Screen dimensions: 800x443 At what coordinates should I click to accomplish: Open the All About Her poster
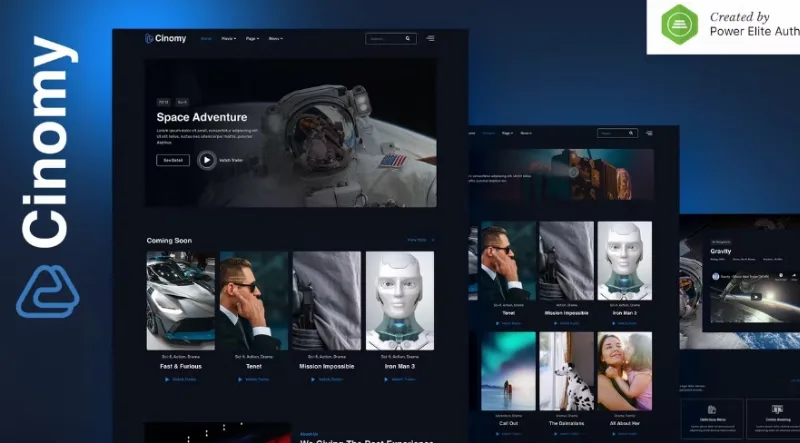click(624, 371)
